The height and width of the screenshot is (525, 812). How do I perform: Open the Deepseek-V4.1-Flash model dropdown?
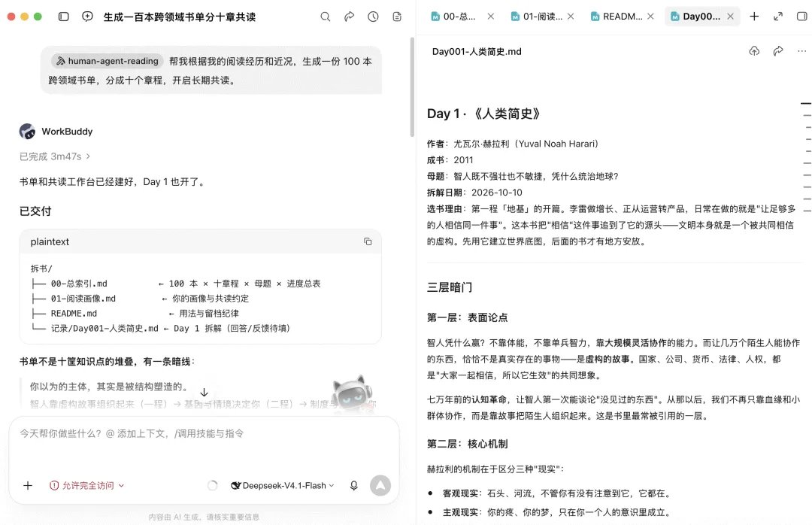[x=283, y=485]
